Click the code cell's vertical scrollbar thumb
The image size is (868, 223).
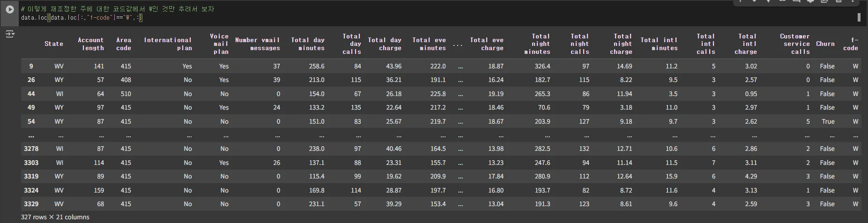coord(859,17)
